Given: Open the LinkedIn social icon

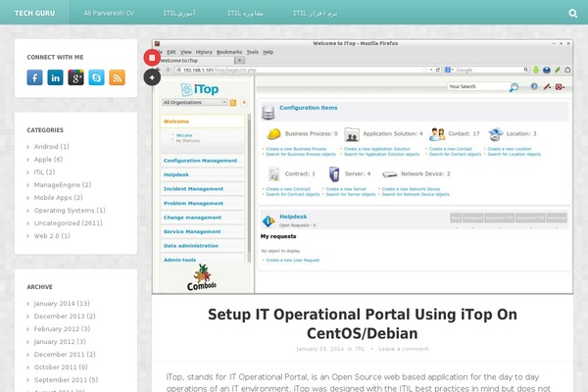Looking at the screenshot, I should pyautogui.click(x=55, y=77).
